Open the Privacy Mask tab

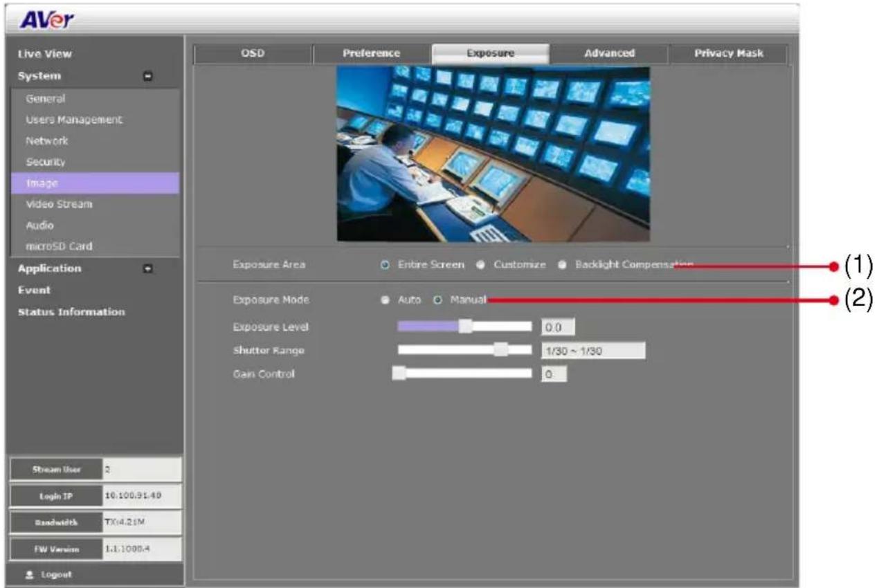[x=728, y=53]
